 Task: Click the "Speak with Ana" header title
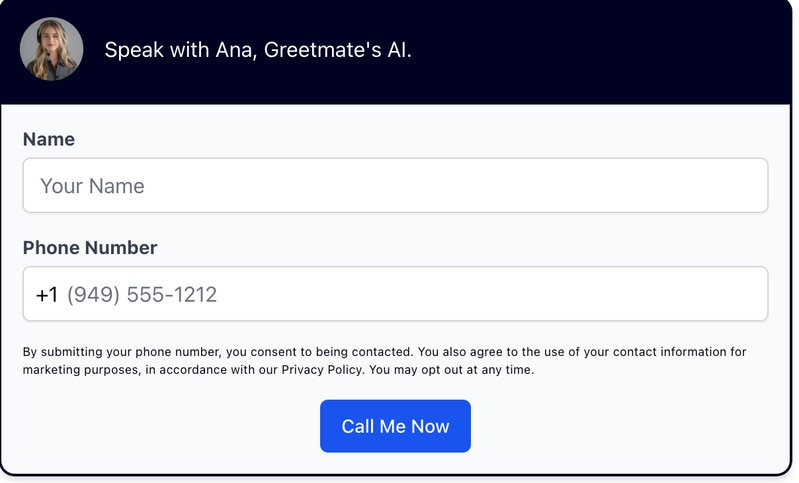[257, 49]
